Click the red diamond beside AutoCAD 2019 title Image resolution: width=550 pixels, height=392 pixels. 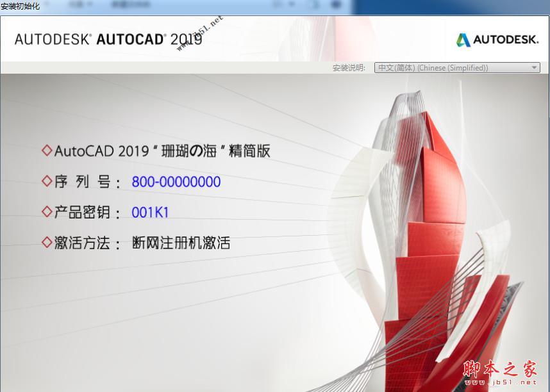click(x=46, y=150)
